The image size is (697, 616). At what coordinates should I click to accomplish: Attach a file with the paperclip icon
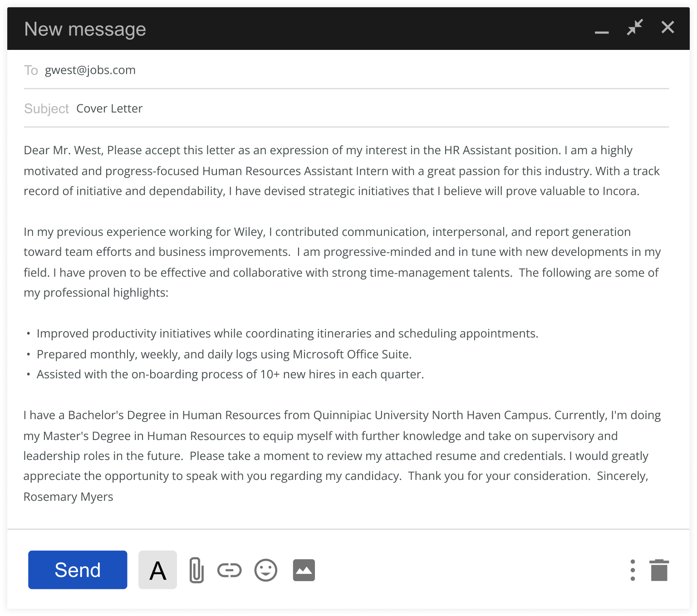196,570
